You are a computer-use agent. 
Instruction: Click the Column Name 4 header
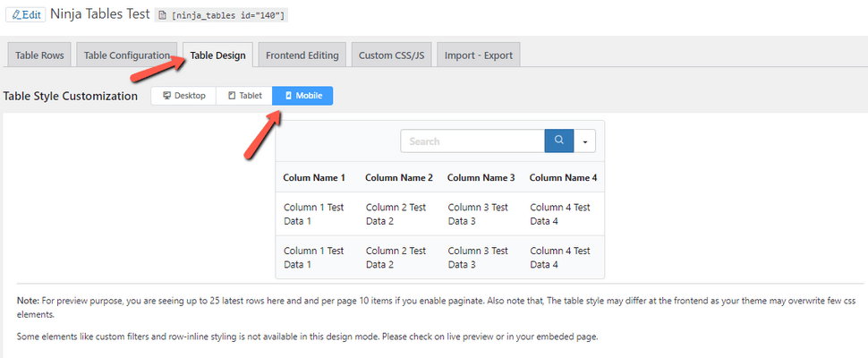[563, 177]
